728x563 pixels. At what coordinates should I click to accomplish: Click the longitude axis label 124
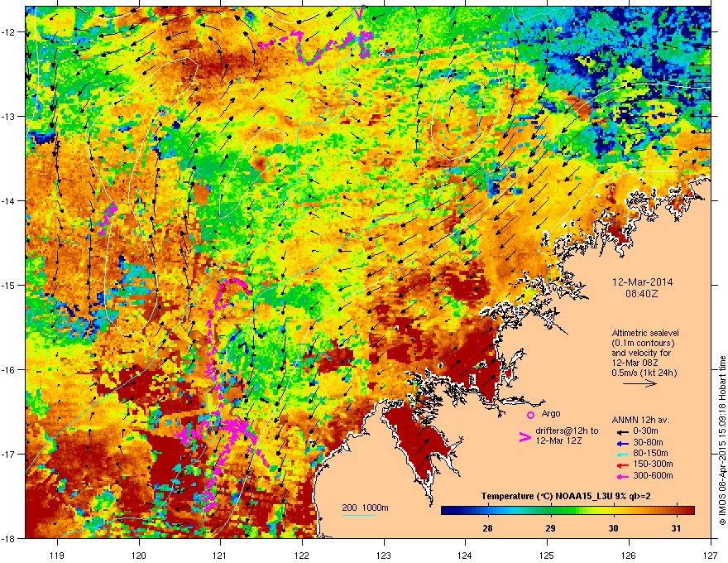point(465,555)
